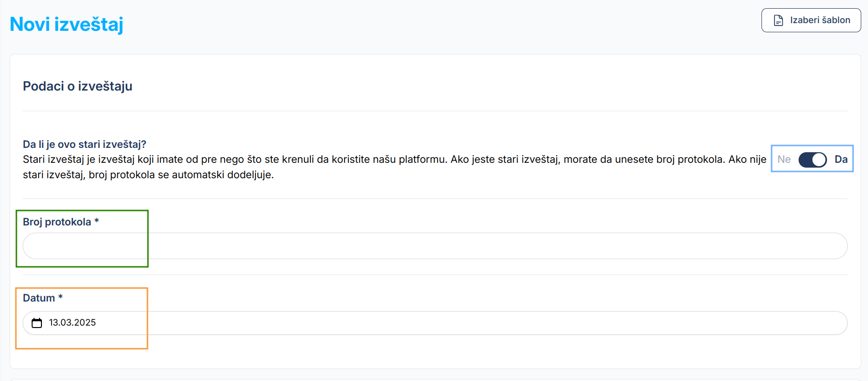Screen dimensions: 868x381
Task: Click the Datum field label
Action: click(x=39, y=298)
